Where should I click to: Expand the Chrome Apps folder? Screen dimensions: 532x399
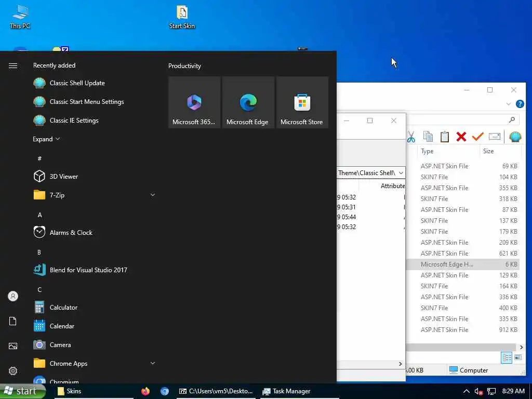(x=153, y=363)
